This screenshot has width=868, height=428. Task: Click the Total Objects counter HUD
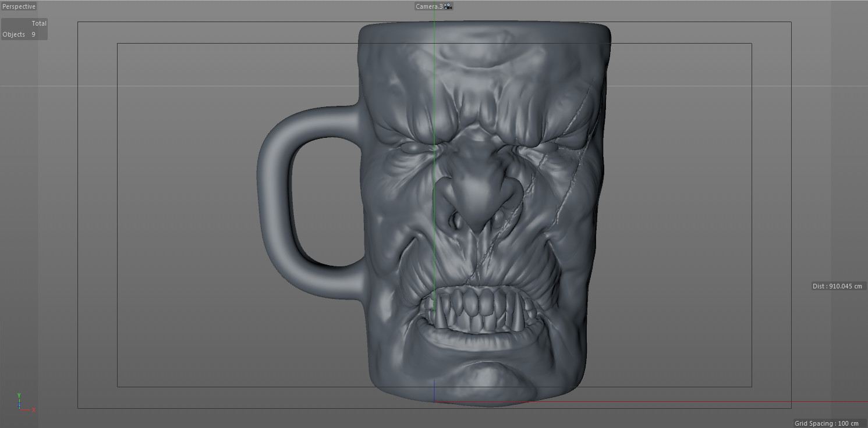point(24,28)
